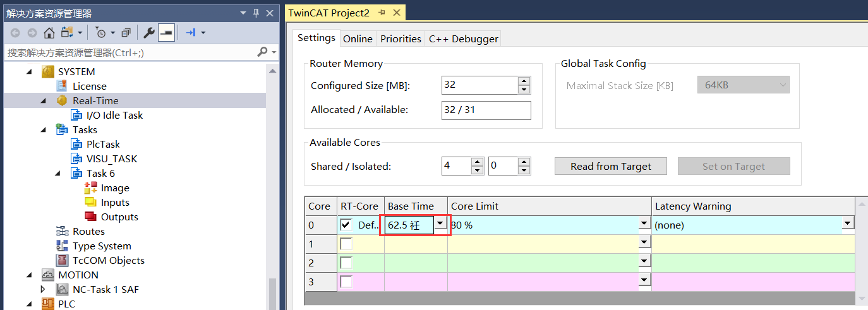Increase Configured Size with up spinner

(x=524, y=81)
